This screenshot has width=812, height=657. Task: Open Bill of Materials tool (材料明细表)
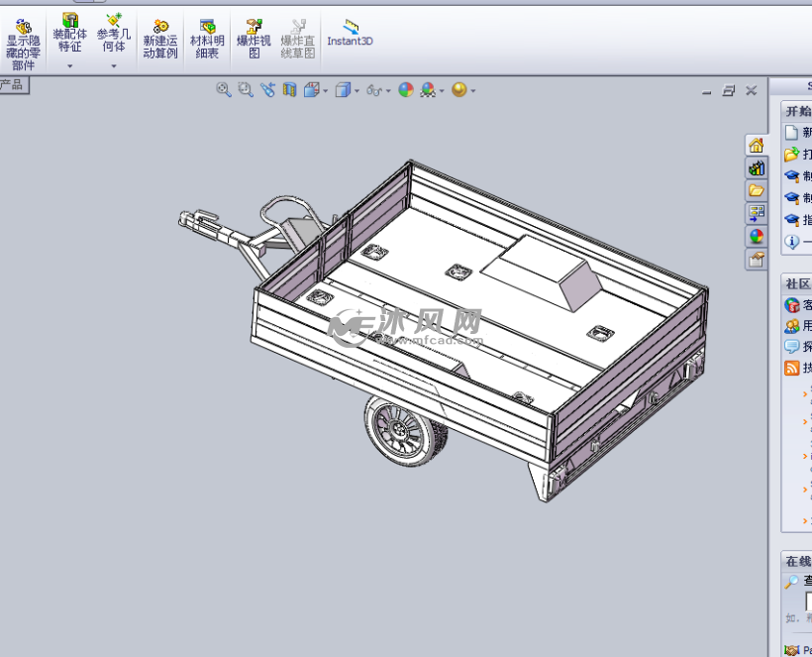pos(207,40)
